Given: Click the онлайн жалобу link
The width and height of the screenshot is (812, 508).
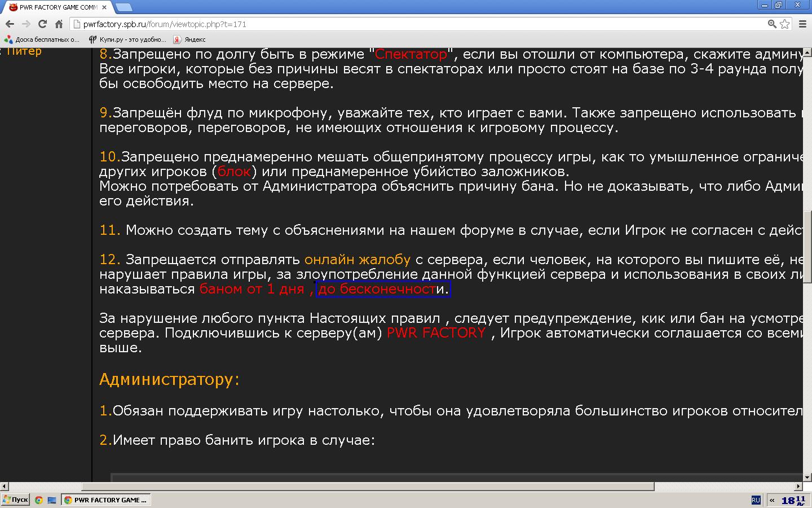Looking at the screenshot, I should [358, 260].
